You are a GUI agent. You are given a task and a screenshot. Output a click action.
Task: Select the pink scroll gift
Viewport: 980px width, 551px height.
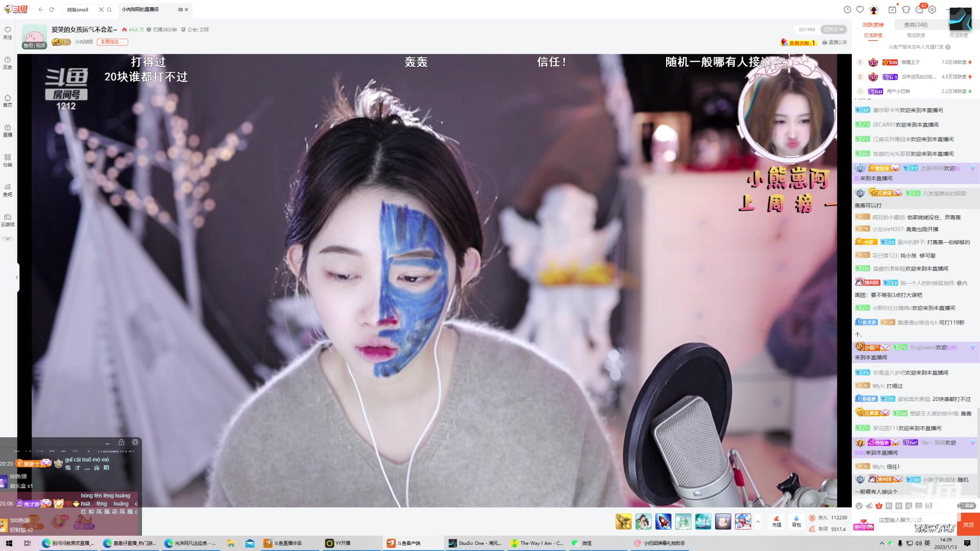tap(723, 521)
